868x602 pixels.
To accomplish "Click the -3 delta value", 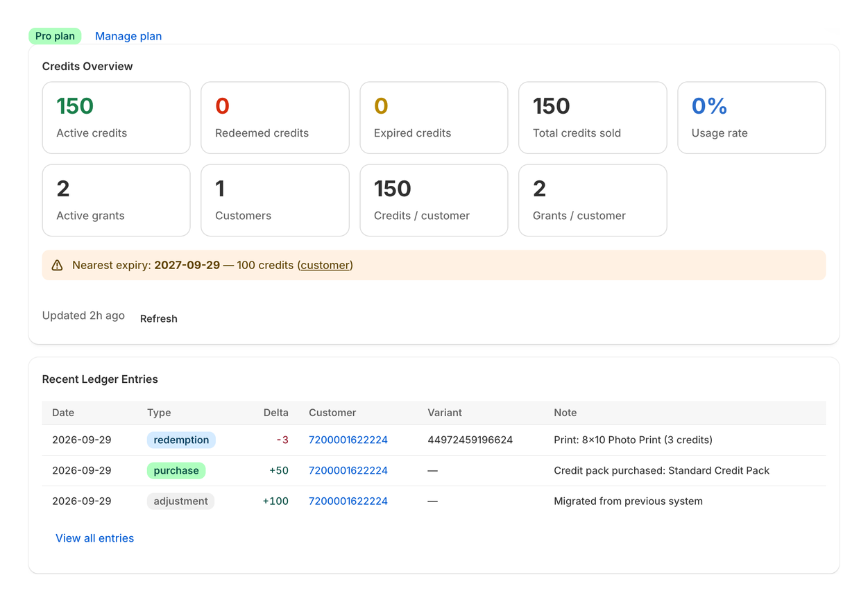I will click(x=282, y=440).
